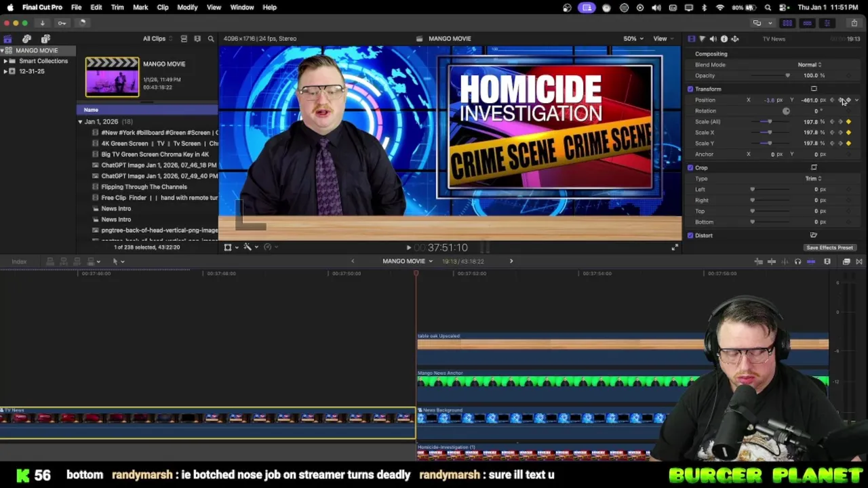Viewport: 868px width, 488px height.
Task: Open the Trim menu
Action: pyautogui.click(x=117, y=7)
